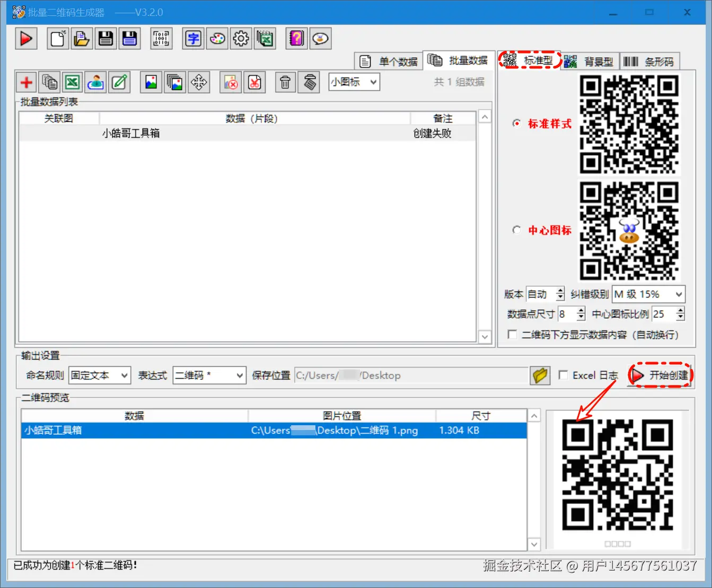Viewport: 712px width, 588px height.
Task: Open the purple help book icon
Action: point(296,39)
